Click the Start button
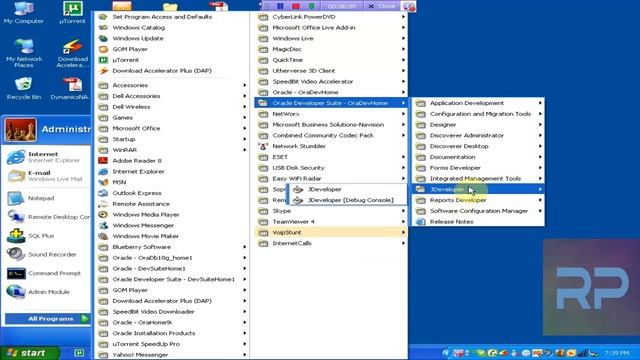 point(29,353)
